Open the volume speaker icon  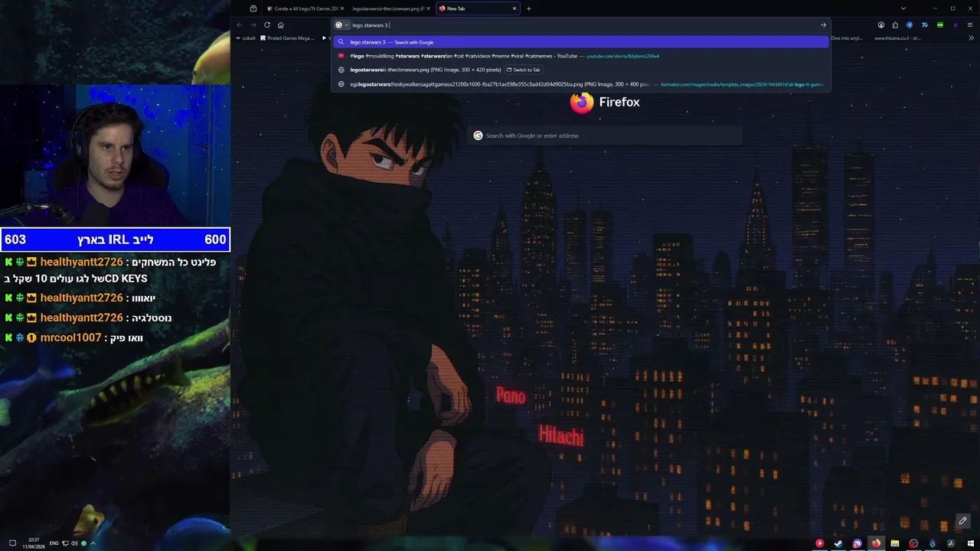pyautogui.click(x=74, y=543)
